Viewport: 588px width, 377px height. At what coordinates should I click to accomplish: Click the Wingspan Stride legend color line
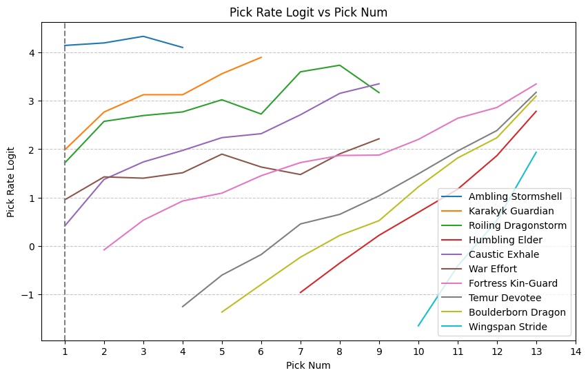(456, 327)
